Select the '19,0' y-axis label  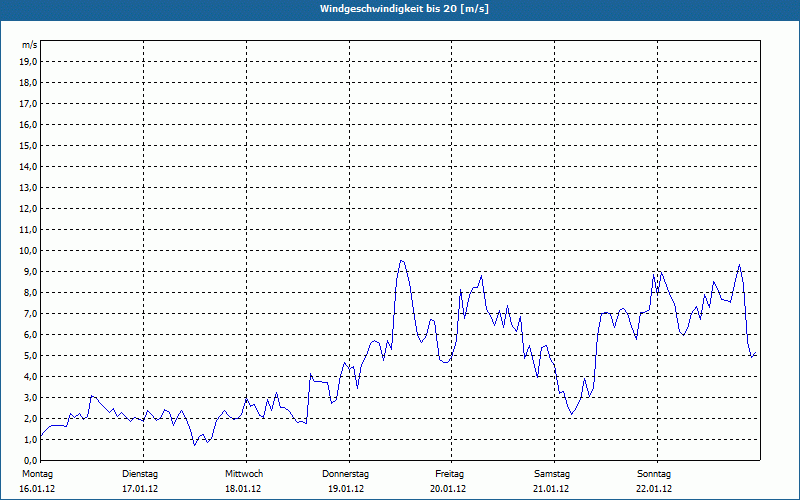(28, 62)
